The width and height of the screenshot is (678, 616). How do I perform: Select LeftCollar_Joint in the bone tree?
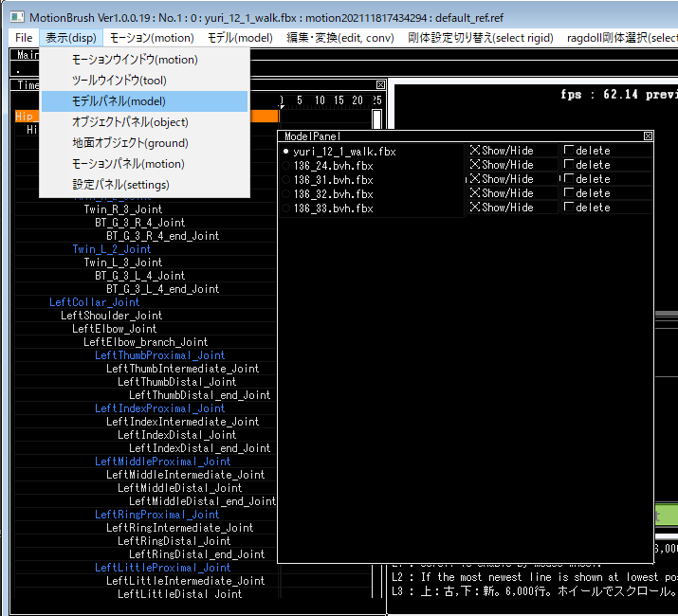click(x=94, y=302)
